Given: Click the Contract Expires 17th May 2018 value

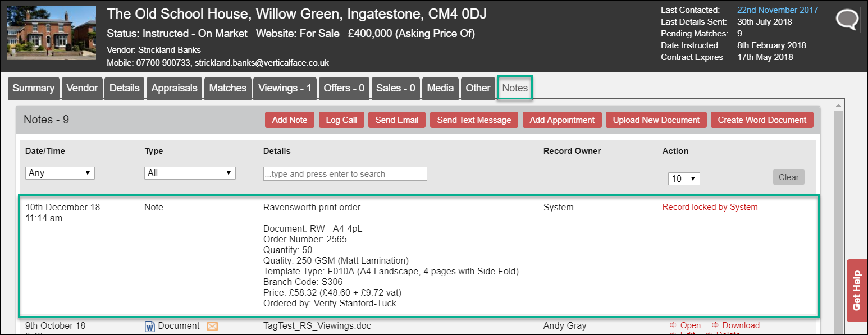Looking at the screenshot, I should click(x=765, y=57).
